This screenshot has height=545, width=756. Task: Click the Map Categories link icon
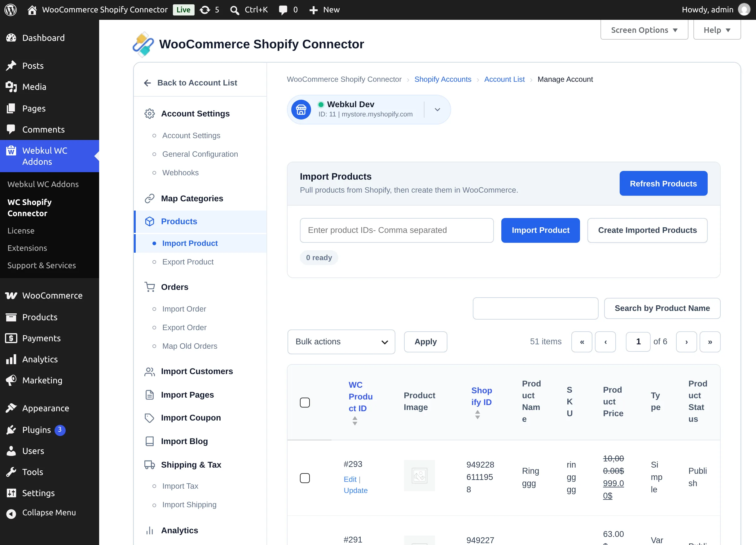[x=149, y=198]
